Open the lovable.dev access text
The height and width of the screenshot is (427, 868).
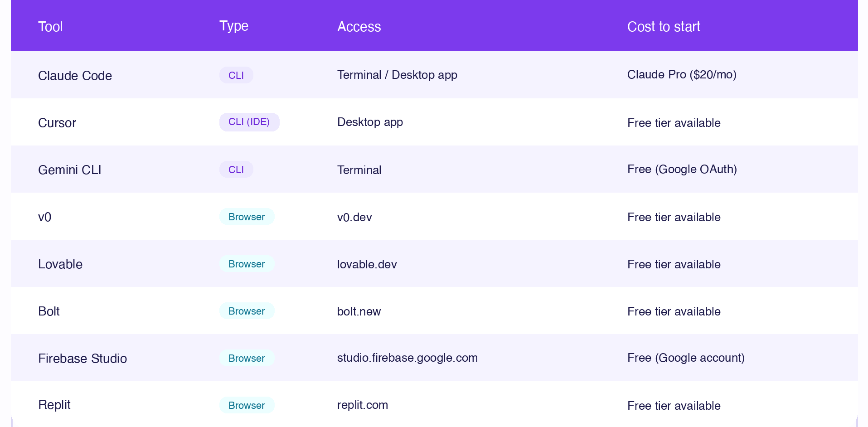point(367,264)
